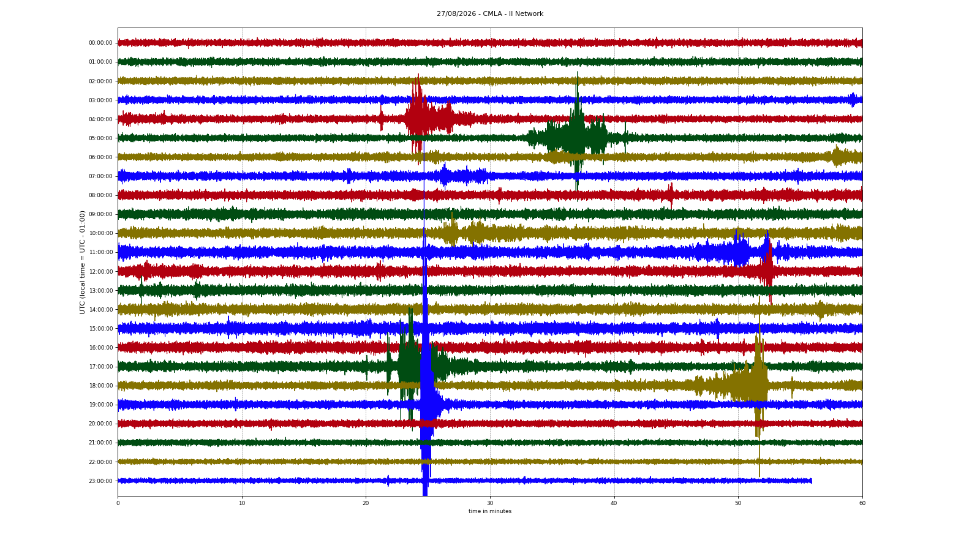Select the 40 minute tick label
Viewport: 980px width, 551px height.
pos(614,503)
